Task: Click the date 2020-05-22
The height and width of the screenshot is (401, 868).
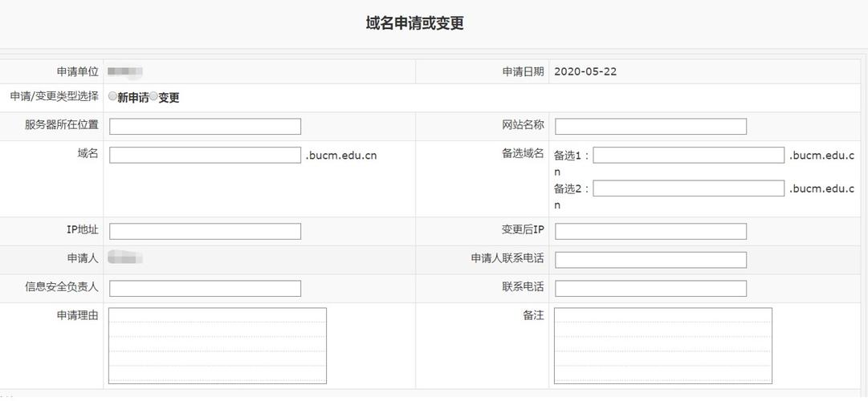Action: [585, 71]
